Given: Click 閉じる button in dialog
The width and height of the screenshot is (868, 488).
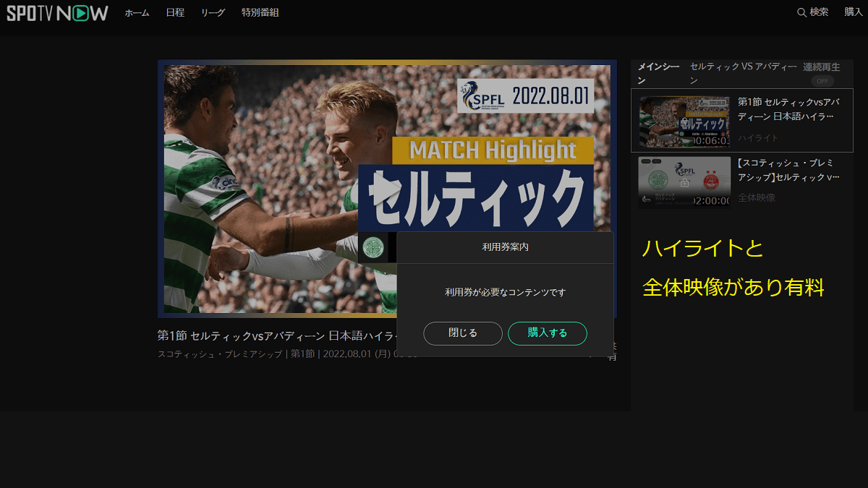Looking at the screenshot, I should 463,333.
